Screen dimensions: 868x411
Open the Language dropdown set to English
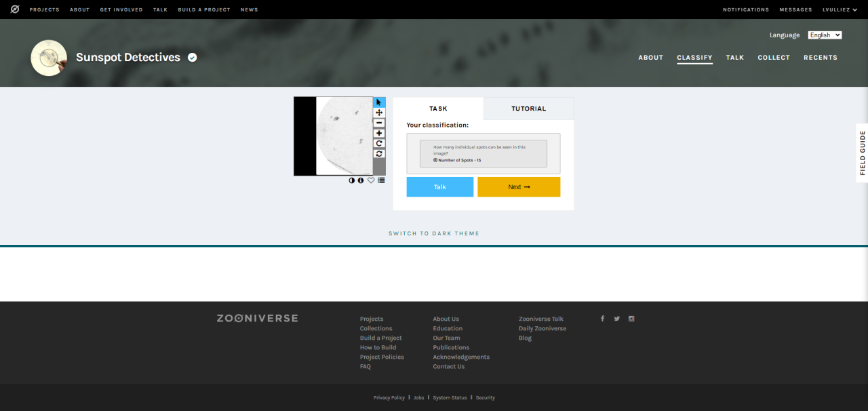click(x=825, y=35)
